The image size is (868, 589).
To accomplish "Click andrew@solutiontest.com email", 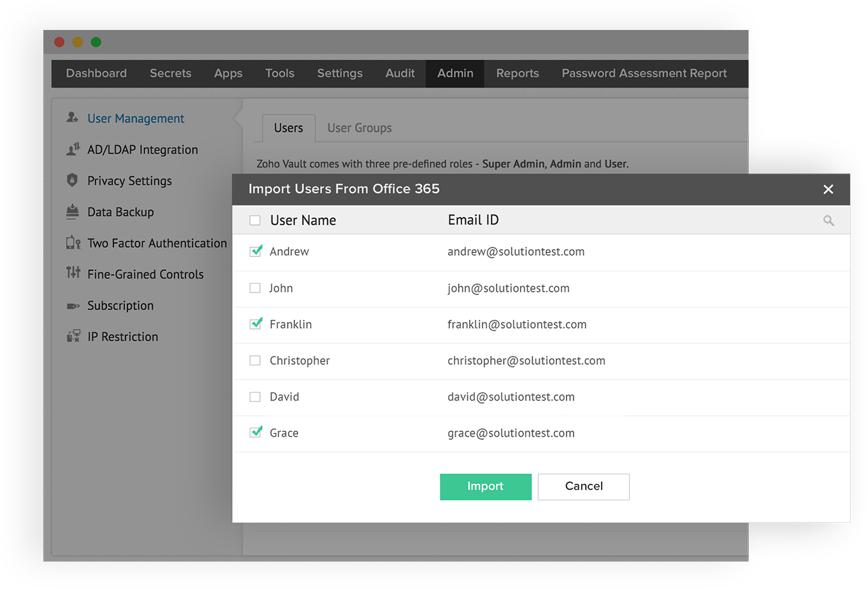I will tap(516, 251).
